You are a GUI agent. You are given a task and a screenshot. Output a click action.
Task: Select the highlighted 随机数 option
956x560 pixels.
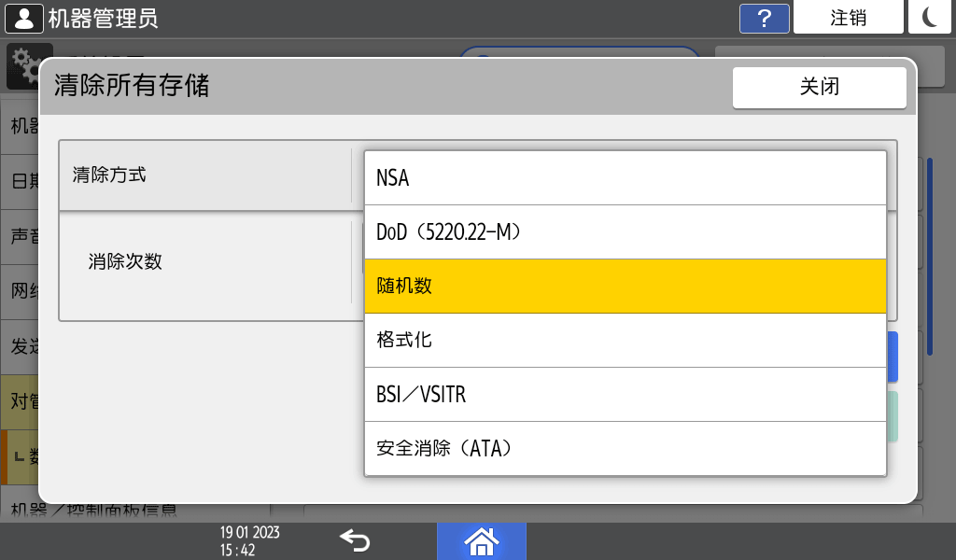[x=625, y=286]
